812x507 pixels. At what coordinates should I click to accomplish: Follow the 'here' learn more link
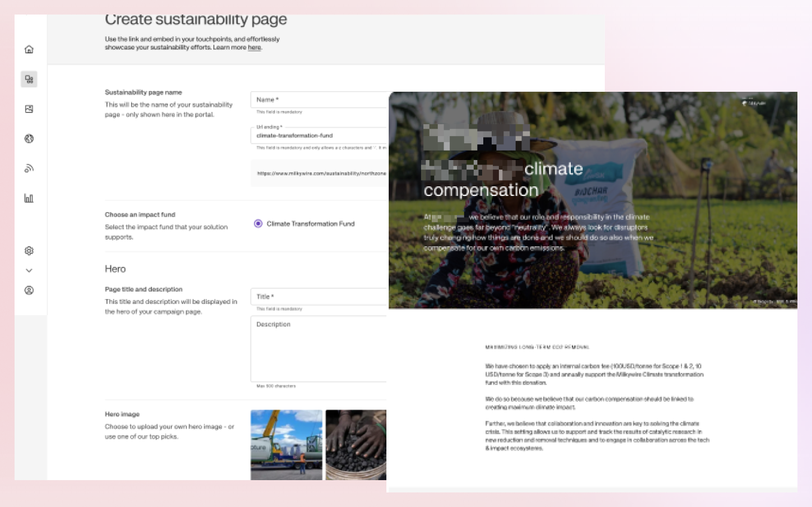254,48
